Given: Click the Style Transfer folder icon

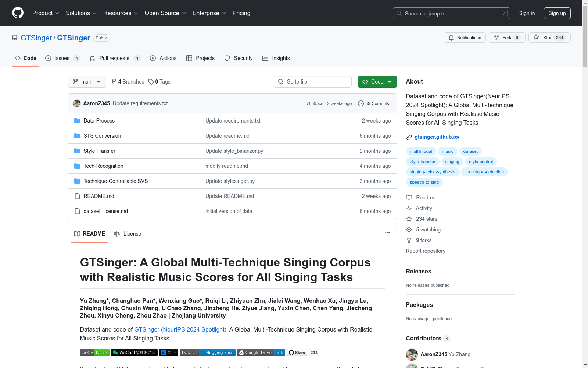Looking at the screenshot, I should click(77, 151).
